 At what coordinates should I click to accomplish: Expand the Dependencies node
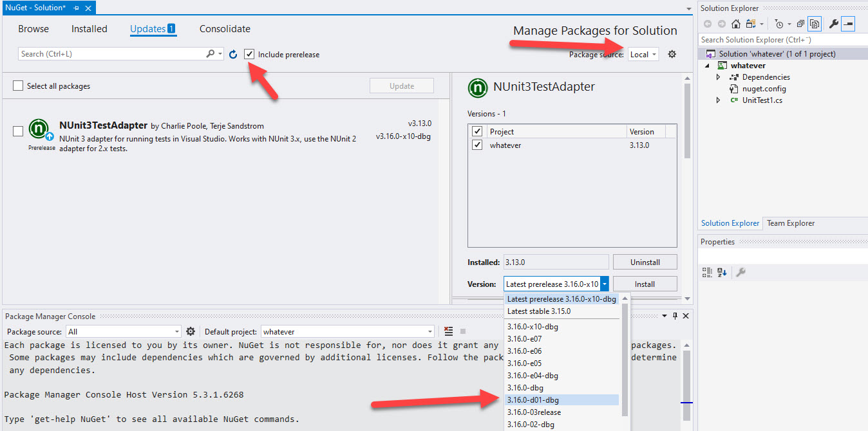tap(719, 77)
